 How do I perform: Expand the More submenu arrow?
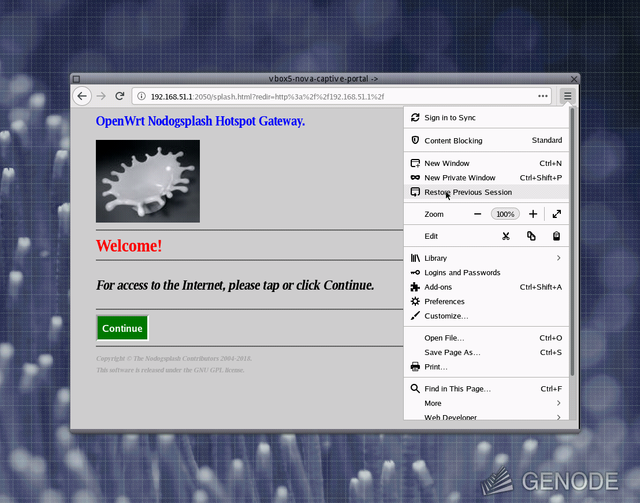click(x=558, y=403)
